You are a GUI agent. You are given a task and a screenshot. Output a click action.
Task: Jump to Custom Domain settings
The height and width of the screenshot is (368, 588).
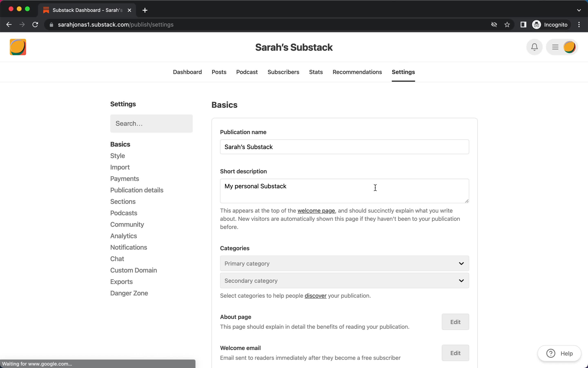point(134,270)
